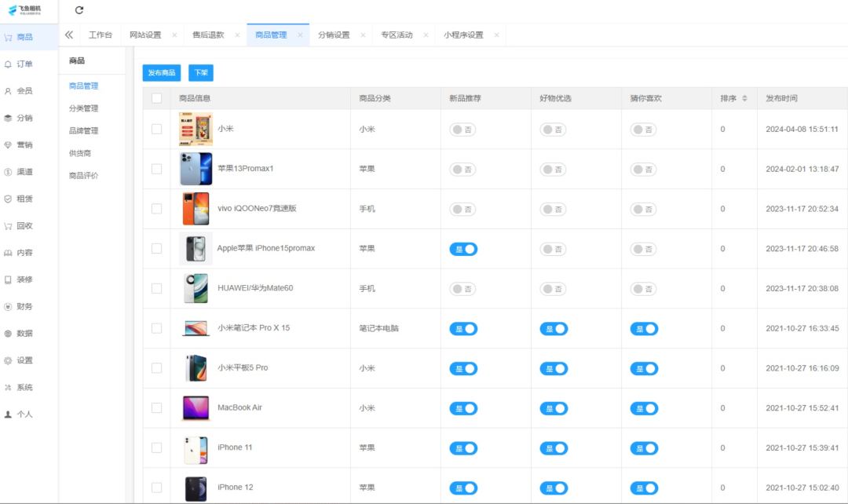Open 设置 in the left sidebar
Screen dimensions: 848x504
pos(24,360)
